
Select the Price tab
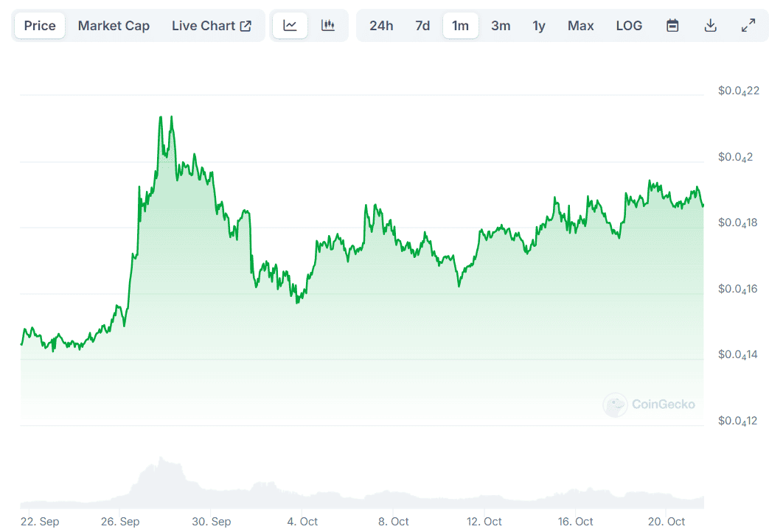click(x=40, y=26)
